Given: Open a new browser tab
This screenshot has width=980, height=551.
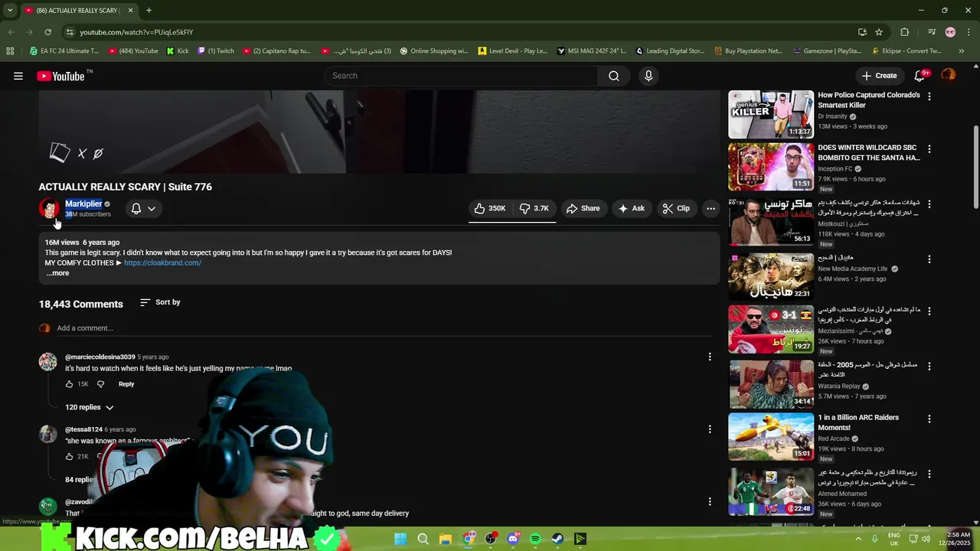Looking at the screenshot, I should 149,10.
